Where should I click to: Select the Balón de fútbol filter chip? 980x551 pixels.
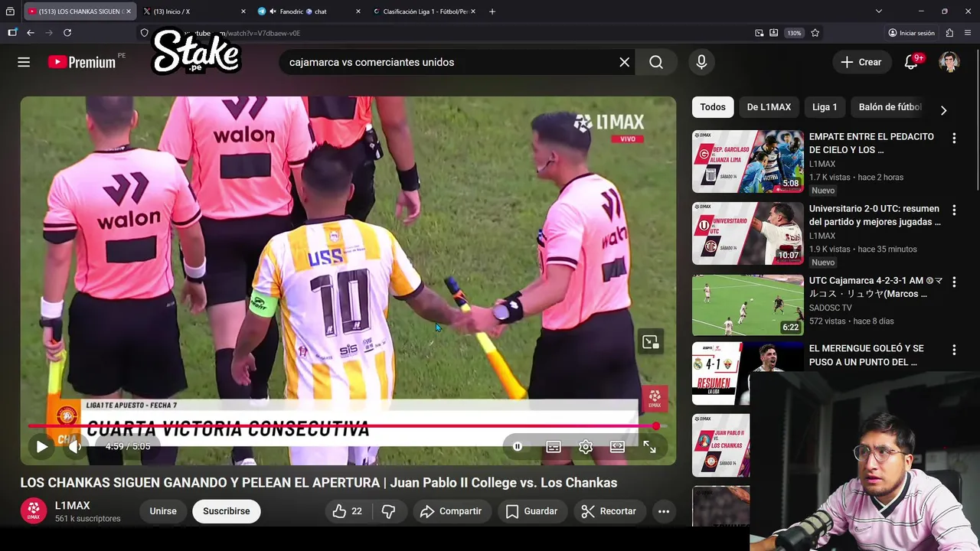[x=890, y=107]
